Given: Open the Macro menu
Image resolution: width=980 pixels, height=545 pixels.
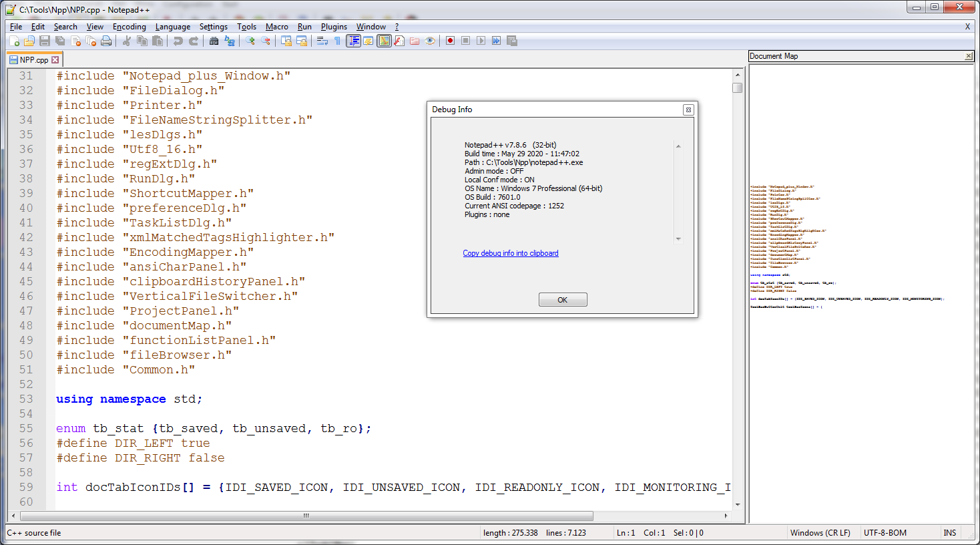Looking at the screenshot, I should pyautogui.click(x=276, y=27).
